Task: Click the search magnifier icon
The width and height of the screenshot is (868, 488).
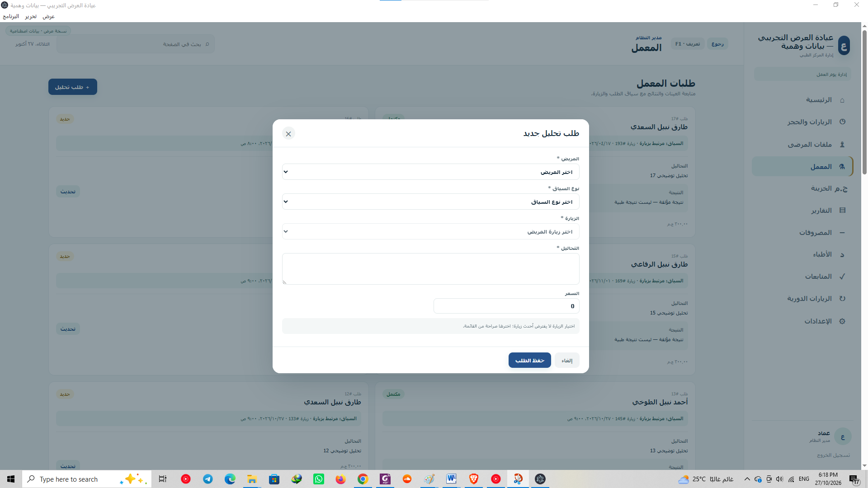Action: coord(207,44)
